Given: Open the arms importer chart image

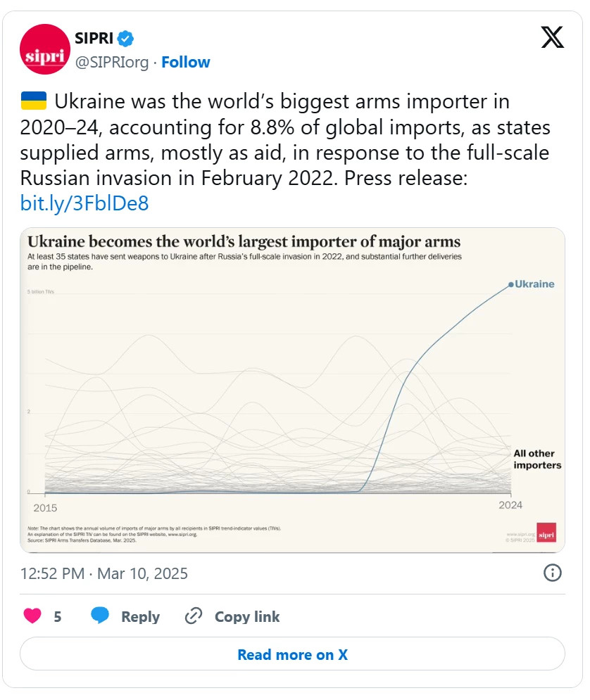Looking at the screenshot, I should [293, 390].
